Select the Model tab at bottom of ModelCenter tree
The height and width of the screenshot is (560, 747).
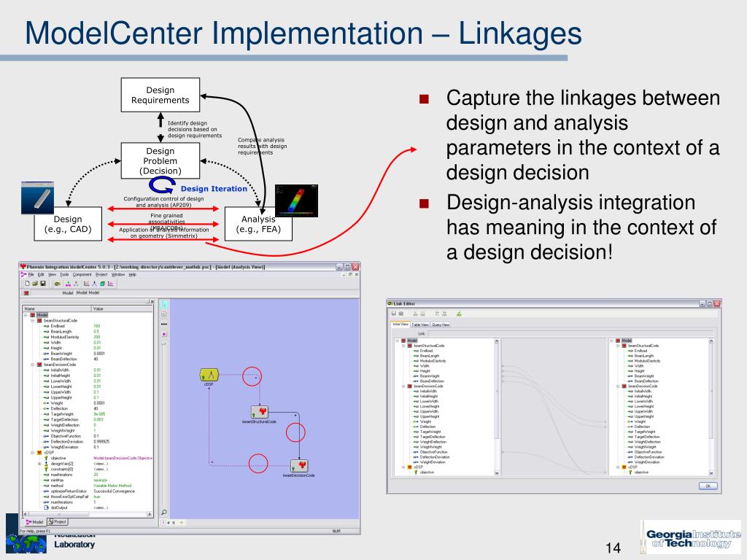click(x=35, y=521)
